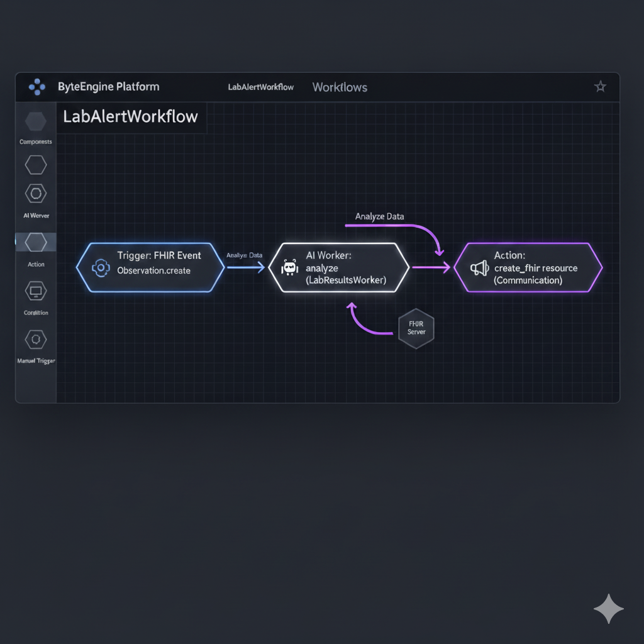Click the Action: create_fhir resource node
Image resolution: width=644 pixels, height=644 pixels.
(528, 267)
